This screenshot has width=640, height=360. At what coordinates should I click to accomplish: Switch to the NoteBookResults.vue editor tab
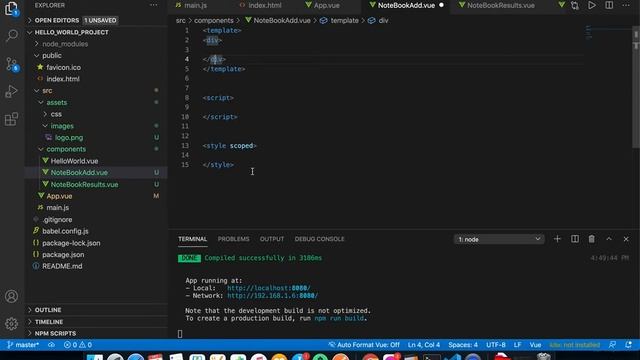click(x=500, y=5)
